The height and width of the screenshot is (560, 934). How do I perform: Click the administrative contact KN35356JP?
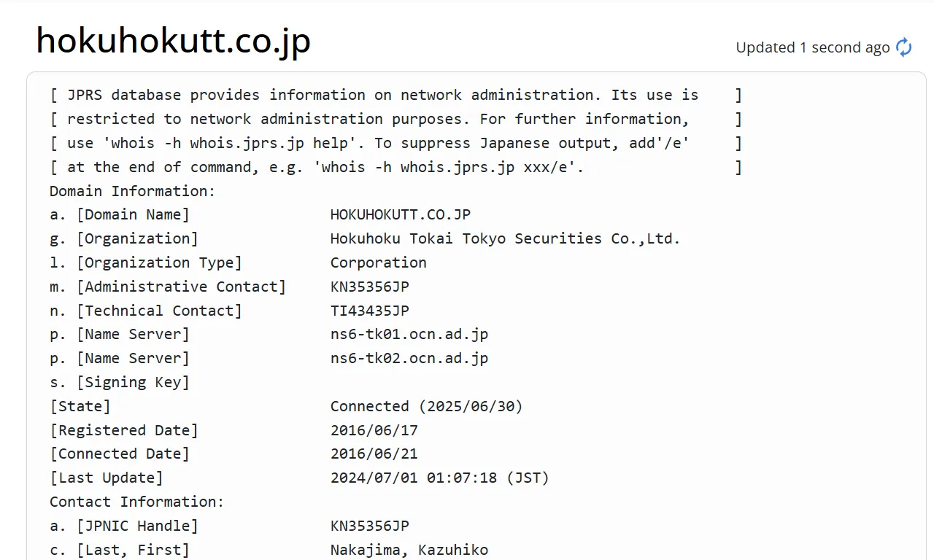pos(370,287)
